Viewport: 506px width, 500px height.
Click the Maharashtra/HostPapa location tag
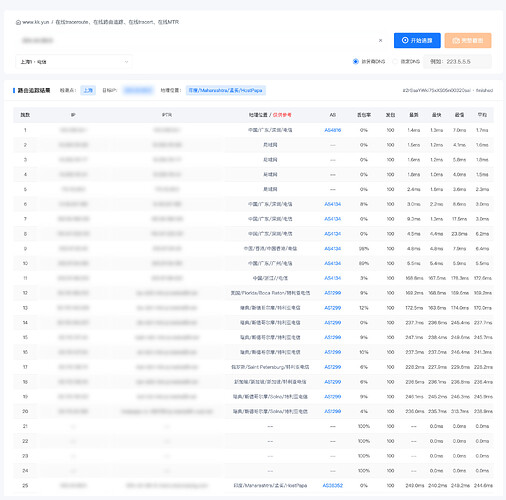tap(226, 90)
